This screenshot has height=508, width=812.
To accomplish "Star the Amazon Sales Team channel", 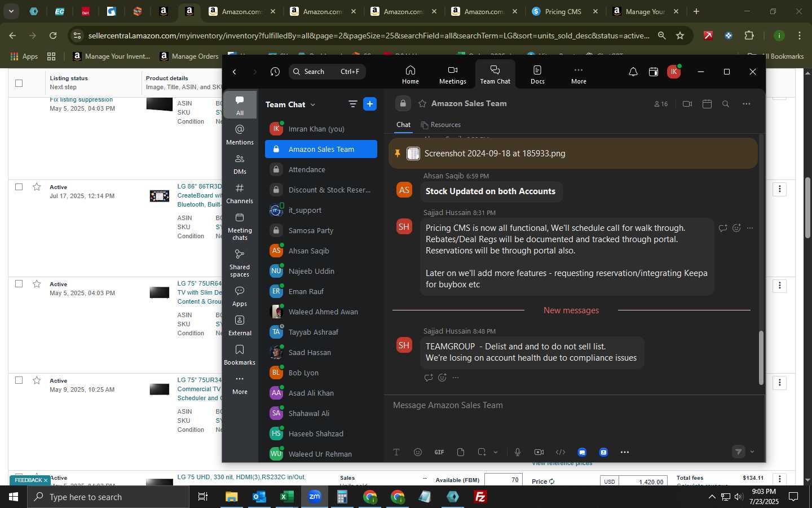I will tap(422, 104).
